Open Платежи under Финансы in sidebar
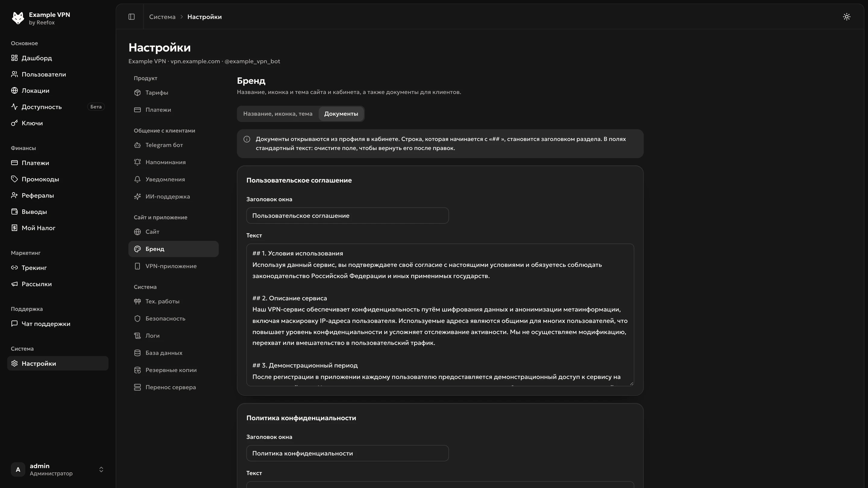The width and height of the screenshot is (868, 488). pyautogui.click(x=58, y=163)
